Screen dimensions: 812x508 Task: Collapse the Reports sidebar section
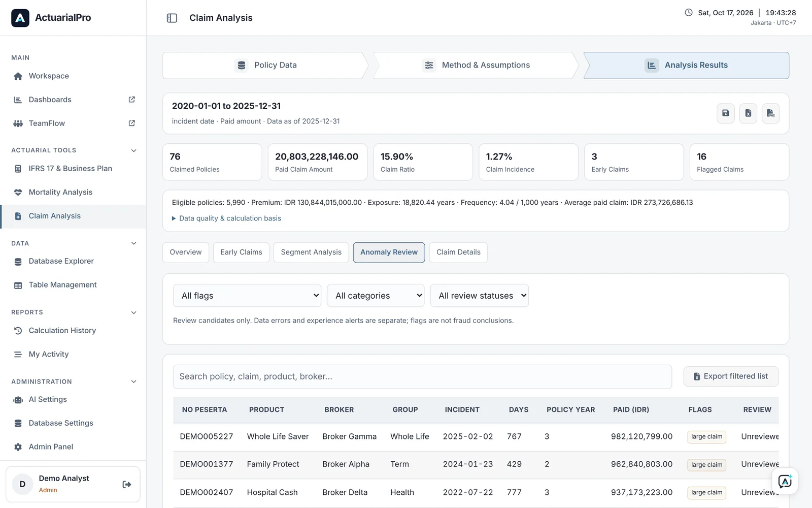[x=134, y=312]
